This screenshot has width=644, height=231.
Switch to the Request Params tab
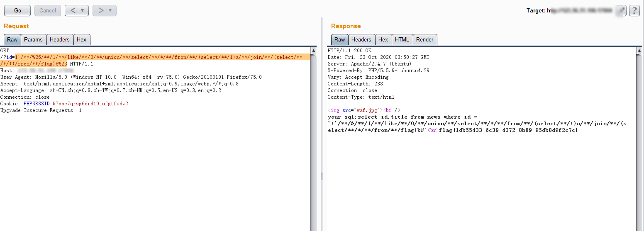pyautogui.click(x=33, y=39)
